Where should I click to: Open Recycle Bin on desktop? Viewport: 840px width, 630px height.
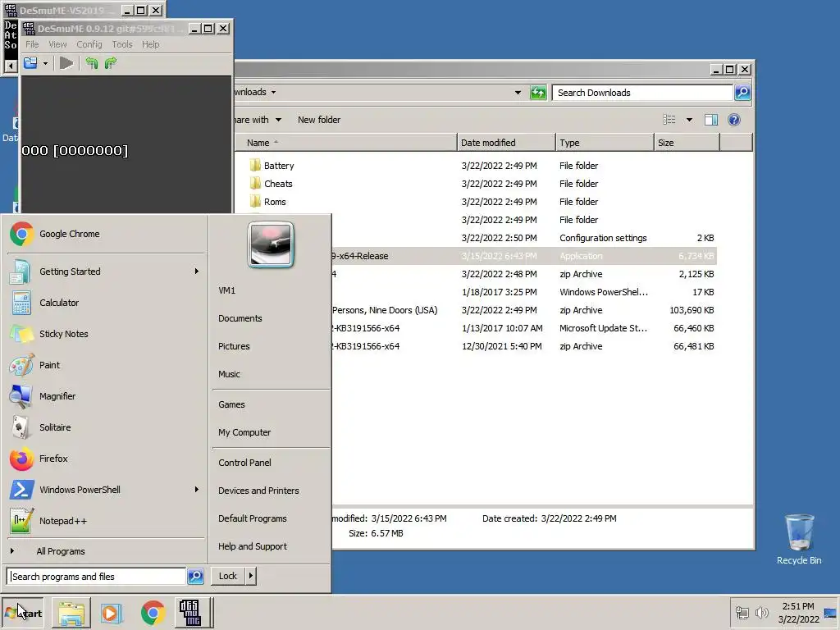(799, 539)
